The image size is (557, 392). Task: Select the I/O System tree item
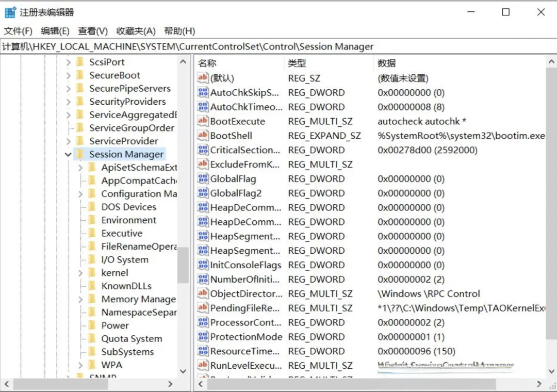[125, 259]
